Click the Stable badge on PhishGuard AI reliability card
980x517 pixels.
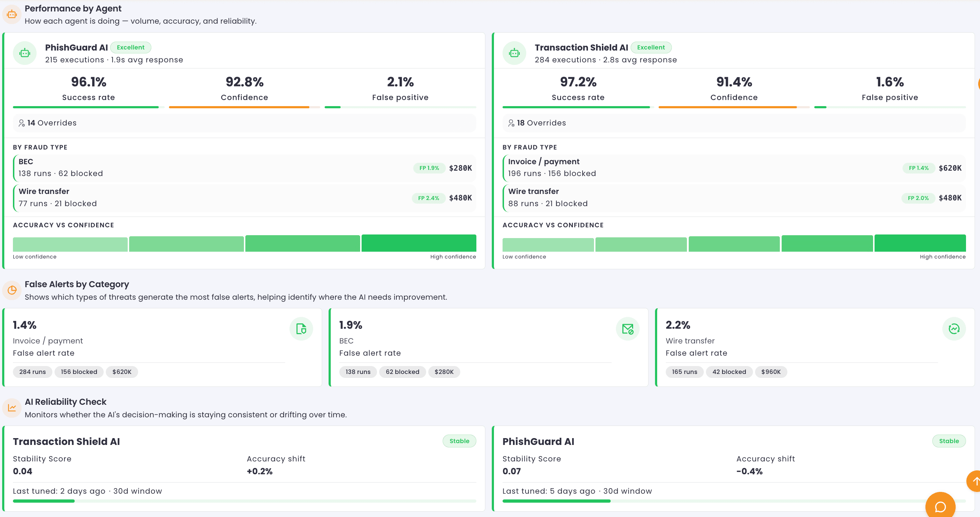949,441
